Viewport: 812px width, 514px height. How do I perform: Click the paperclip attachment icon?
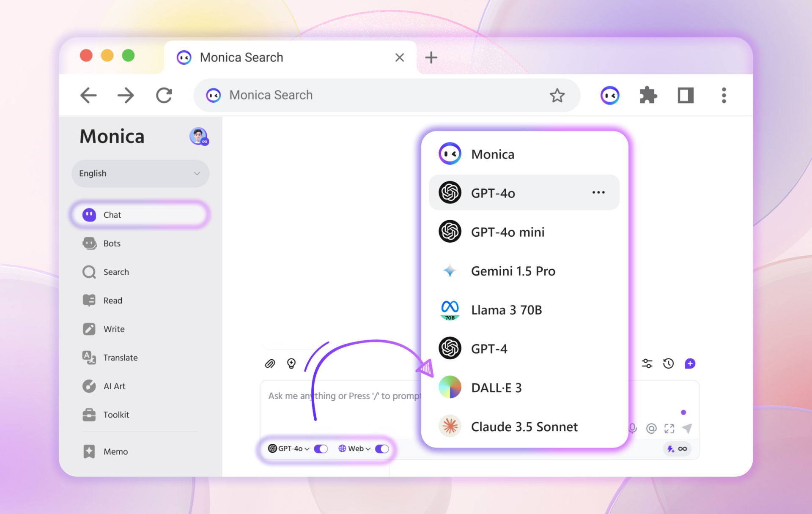pyautogui.click(x=270, y=364)
